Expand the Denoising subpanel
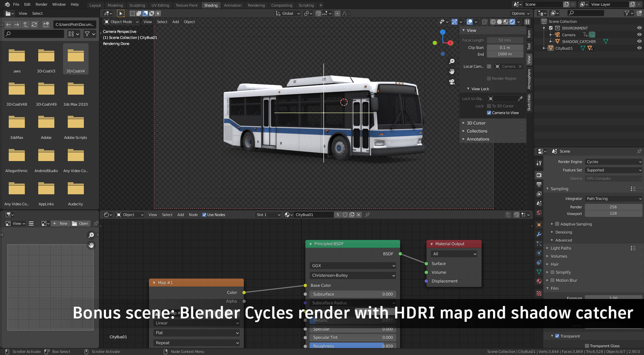Image resolution: width=644 pixels, height=355 pixels. tap(563, 232)
